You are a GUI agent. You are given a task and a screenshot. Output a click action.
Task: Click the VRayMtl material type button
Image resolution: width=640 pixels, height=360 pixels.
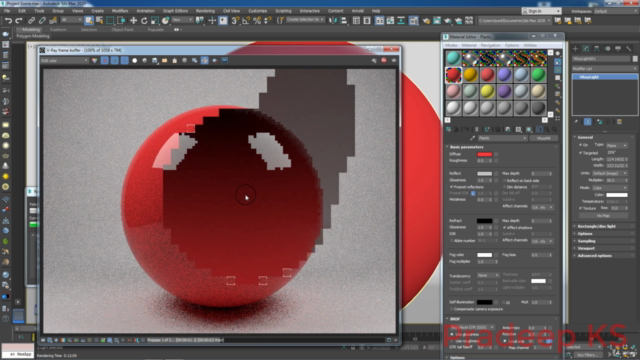tap(543, 138)
